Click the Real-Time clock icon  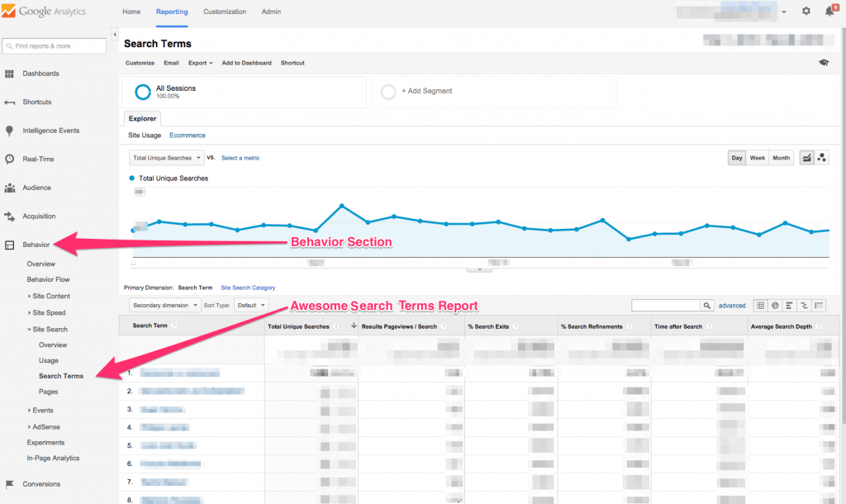point(9,159)
